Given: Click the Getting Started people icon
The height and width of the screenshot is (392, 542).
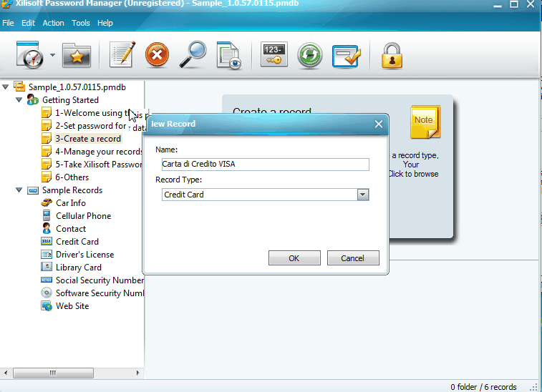Looking at the screenshot, I should (33, 99).
